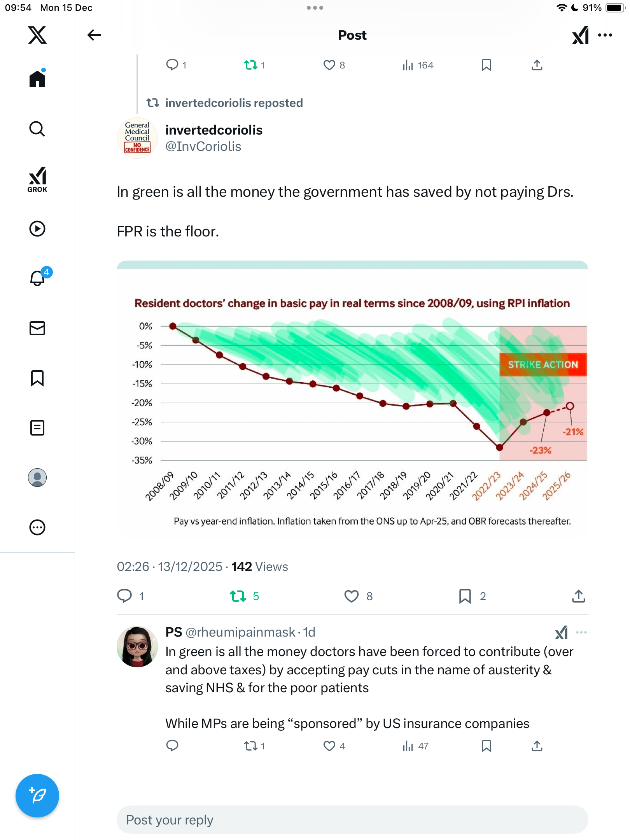Tap the compose new post button

[37, 796]
